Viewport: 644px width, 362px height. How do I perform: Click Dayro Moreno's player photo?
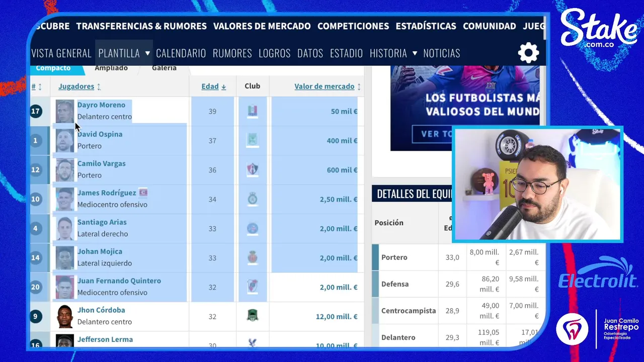(65, 111)
